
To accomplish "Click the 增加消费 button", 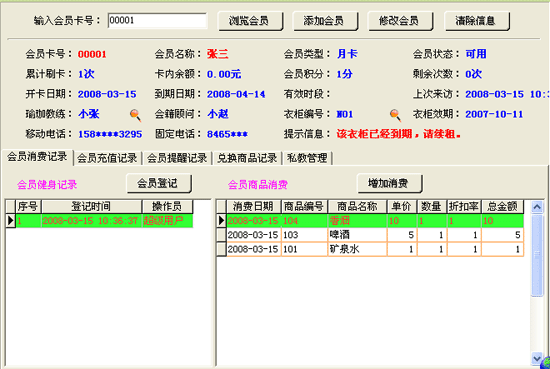I will [389, 183].
